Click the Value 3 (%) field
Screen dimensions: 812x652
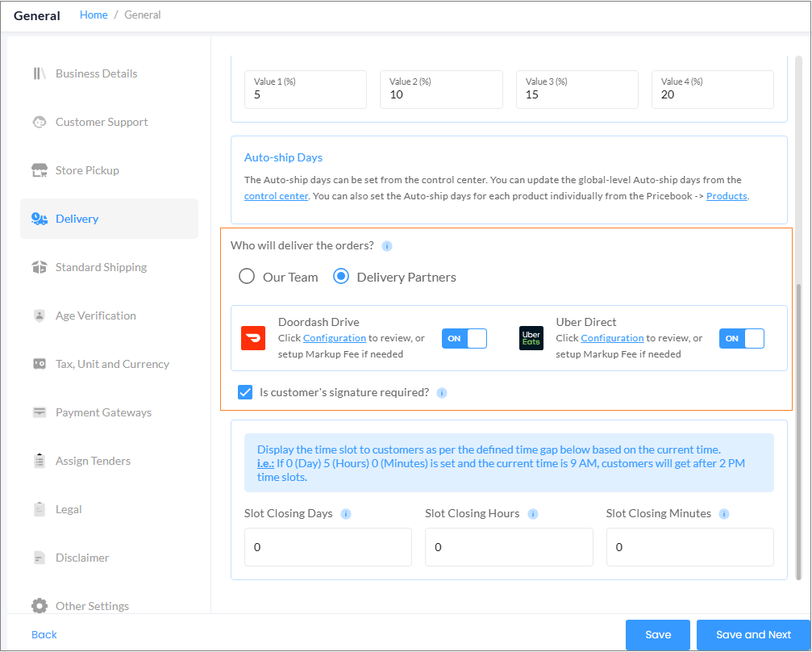point(577,90)
